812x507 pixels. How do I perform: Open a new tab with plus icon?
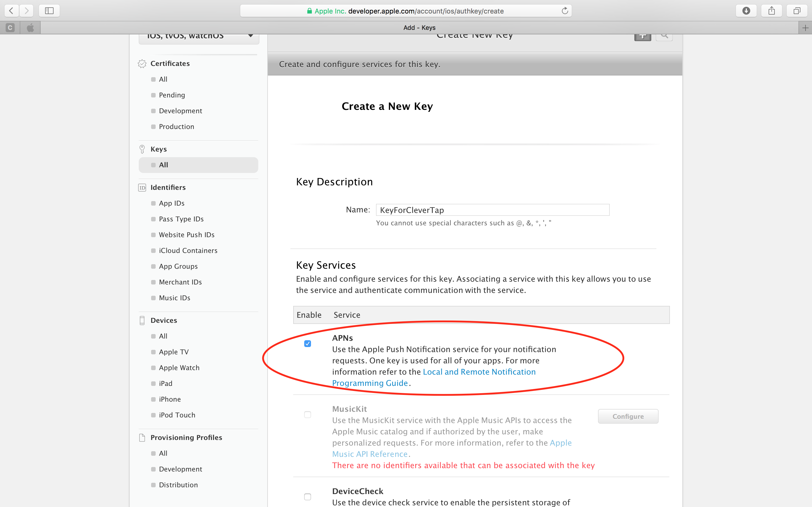click(x=805, y=28)
